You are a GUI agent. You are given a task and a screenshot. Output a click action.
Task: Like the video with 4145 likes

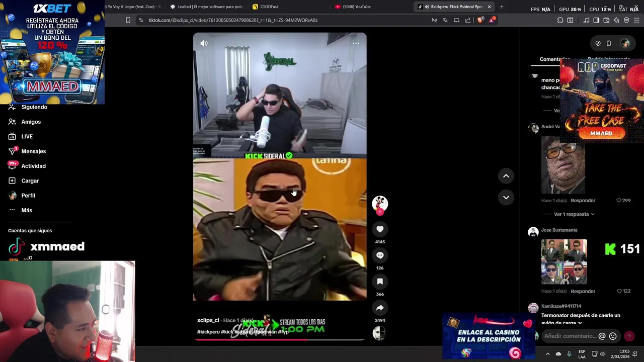380,229
